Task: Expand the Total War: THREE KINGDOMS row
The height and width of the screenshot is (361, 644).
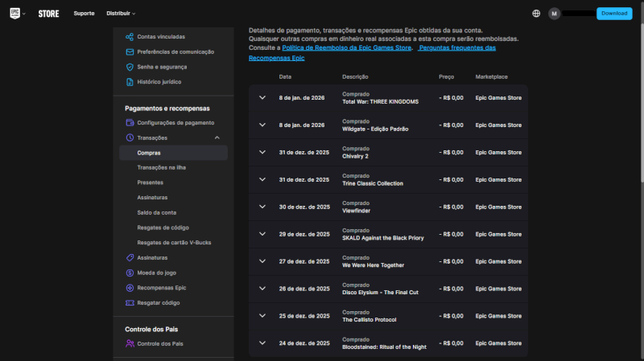Action: pyautogui.click(x=262, y=97)
